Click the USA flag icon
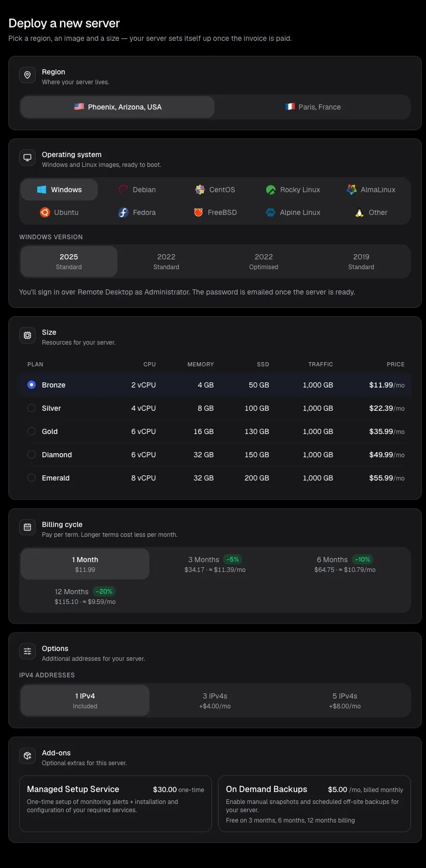The image size is (426, 868). pos(79,107)
